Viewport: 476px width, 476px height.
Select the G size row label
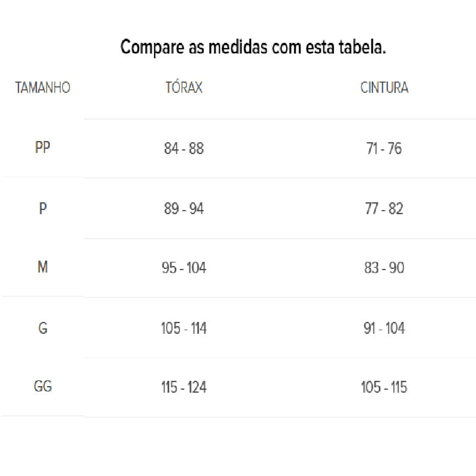43,328
